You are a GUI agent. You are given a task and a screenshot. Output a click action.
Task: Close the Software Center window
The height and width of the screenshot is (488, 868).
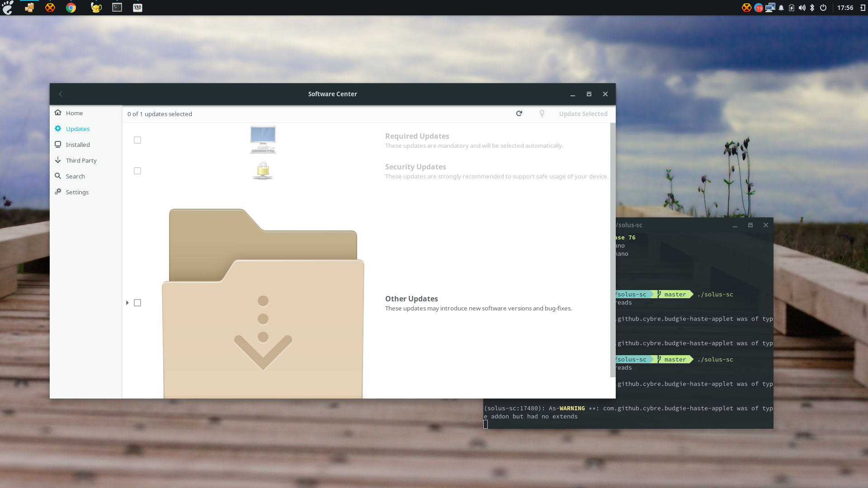pyautogui.click(x=605, y=94)
